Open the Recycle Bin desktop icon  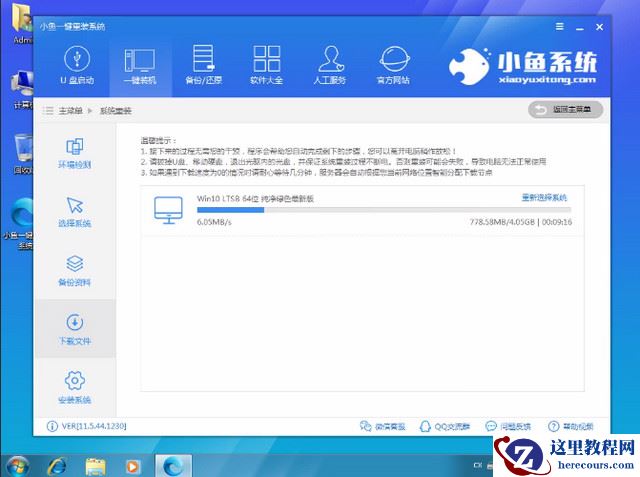(22, 154)
